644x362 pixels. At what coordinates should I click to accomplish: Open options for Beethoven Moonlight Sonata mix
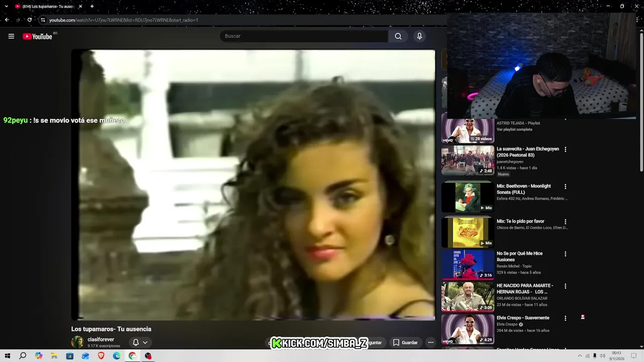(565, 187)
